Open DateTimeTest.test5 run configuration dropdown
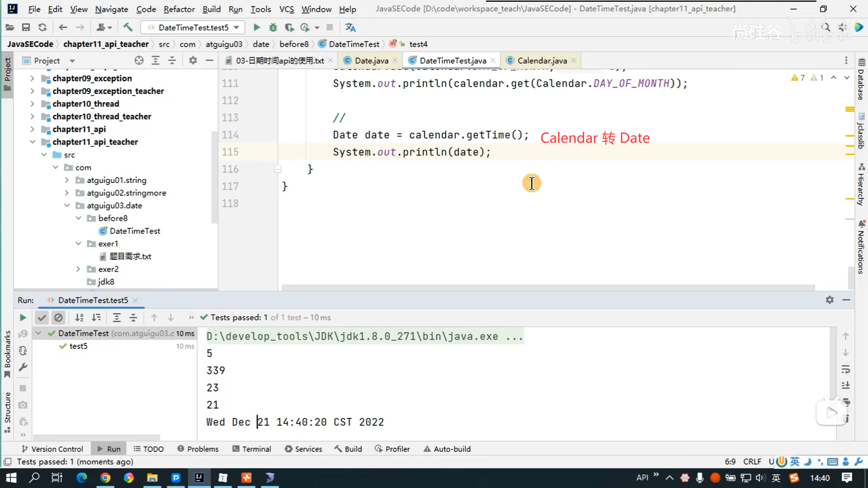 click(x=193, y=28)
